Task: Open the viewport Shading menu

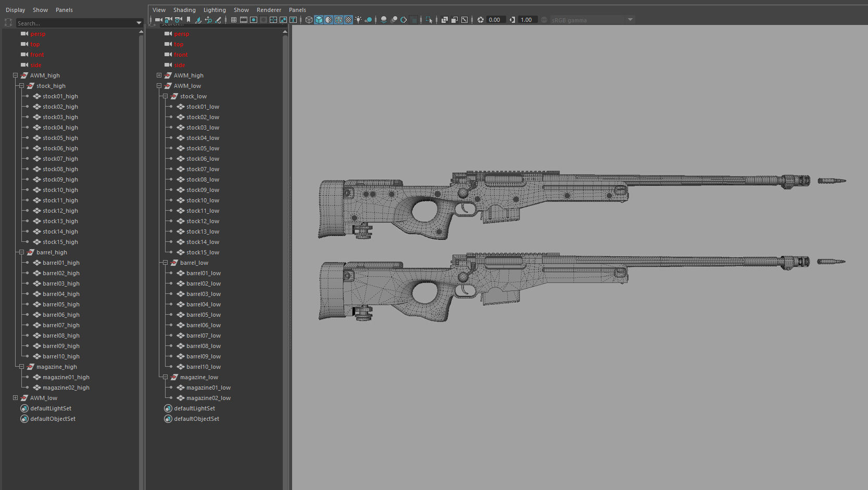Action: [184, 10]
